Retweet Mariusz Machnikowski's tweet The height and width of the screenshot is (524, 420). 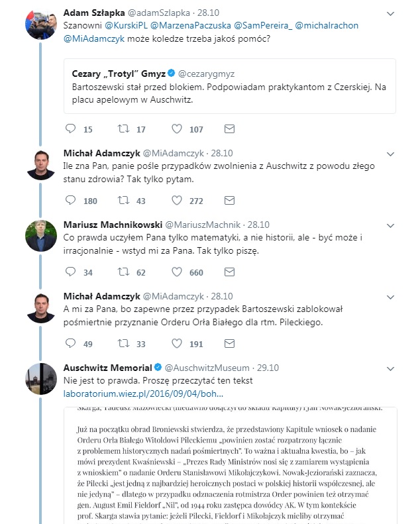[x=123, y=272]
